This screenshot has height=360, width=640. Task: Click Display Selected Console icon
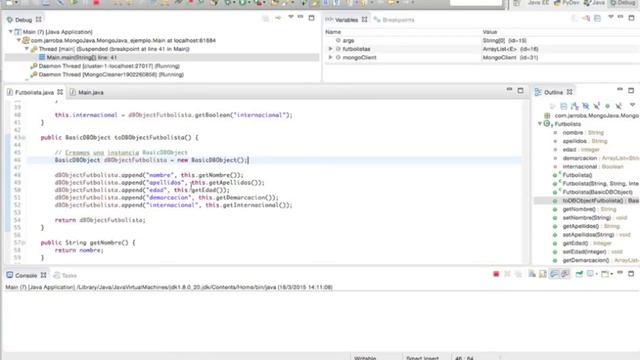(590, 274)
